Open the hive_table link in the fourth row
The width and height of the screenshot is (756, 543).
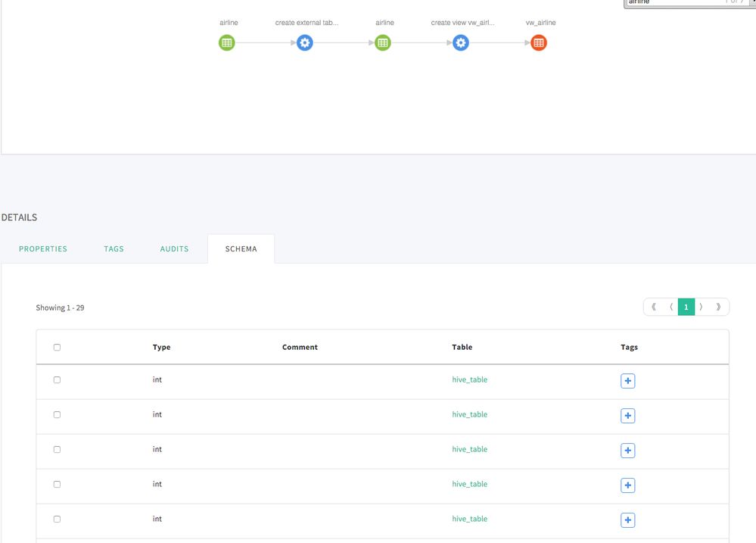click(x=470, y=484)
